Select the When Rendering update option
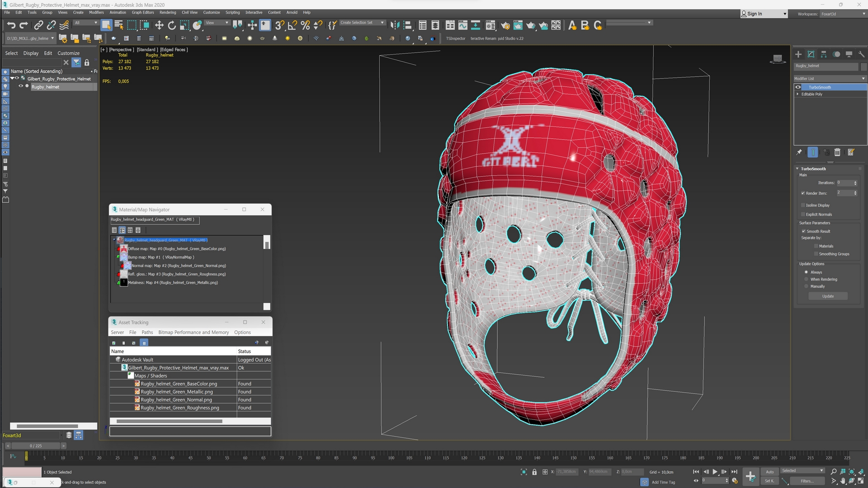The height and width of the screenshot is (488, 868). coord(806,279)
